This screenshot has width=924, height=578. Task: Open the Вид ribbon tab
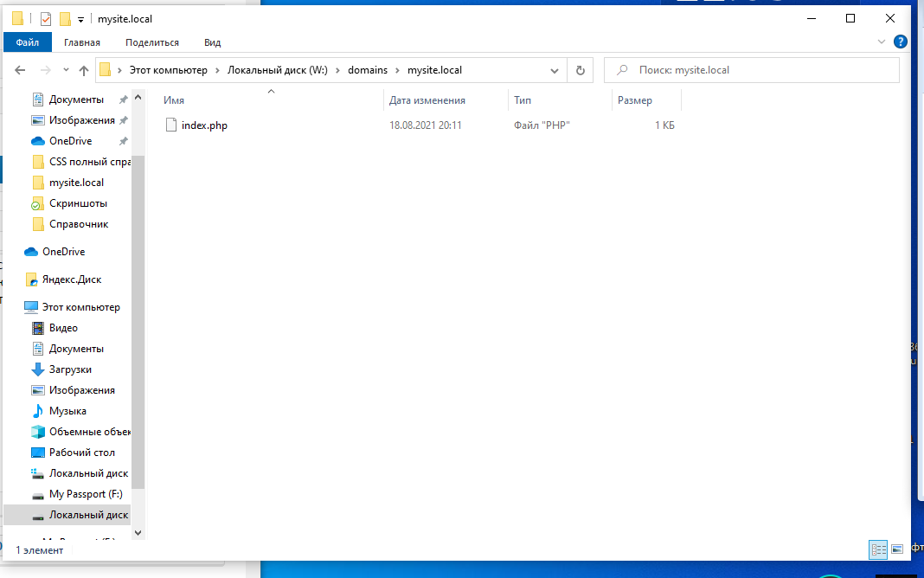pyautogui.click(x=212, y=42)
